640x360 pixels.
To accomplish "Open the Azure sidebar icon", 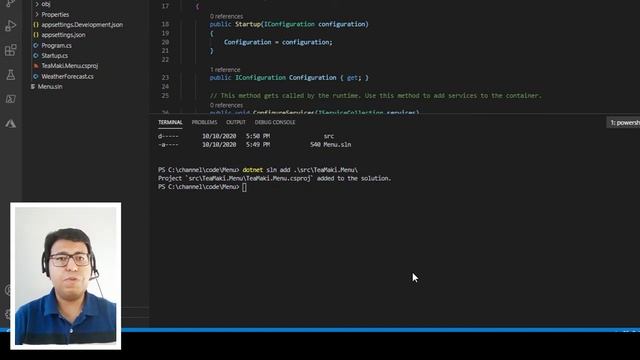I will tap(11, 123).
